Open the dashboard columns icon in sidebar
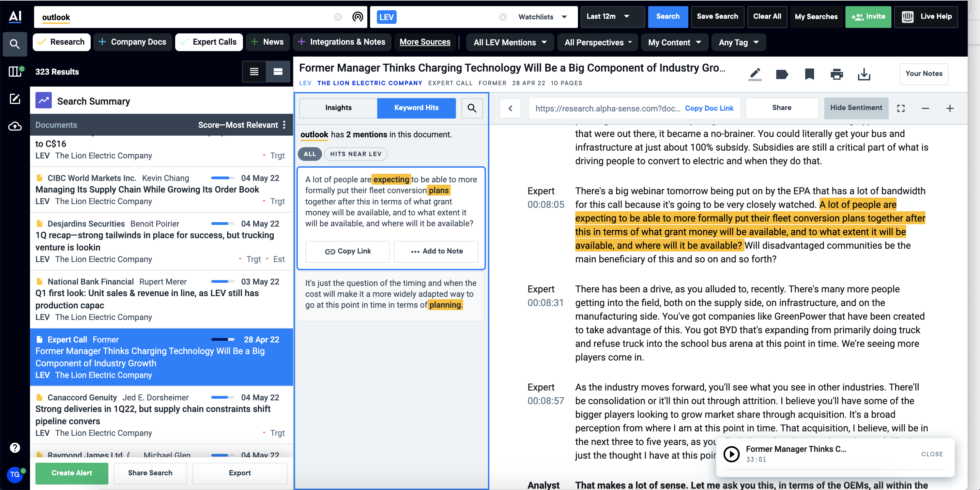Screen dimensions: 980x490 pos(15,71)
